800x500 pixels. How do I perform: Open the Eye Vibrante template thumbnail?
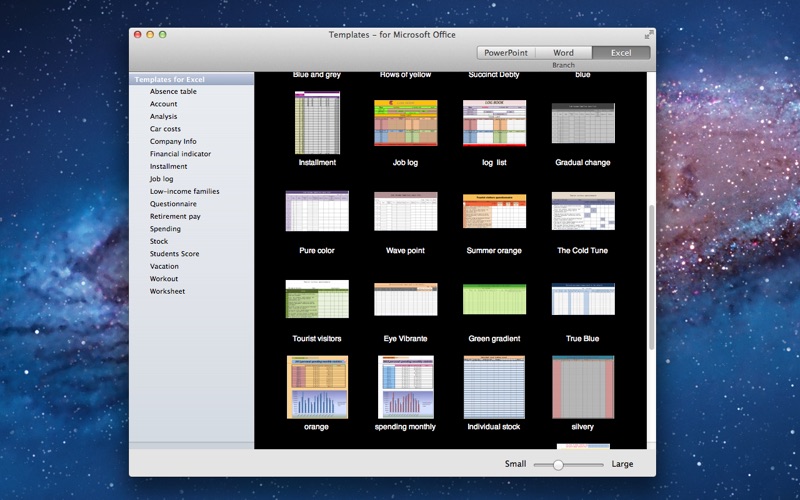point(406,299)
